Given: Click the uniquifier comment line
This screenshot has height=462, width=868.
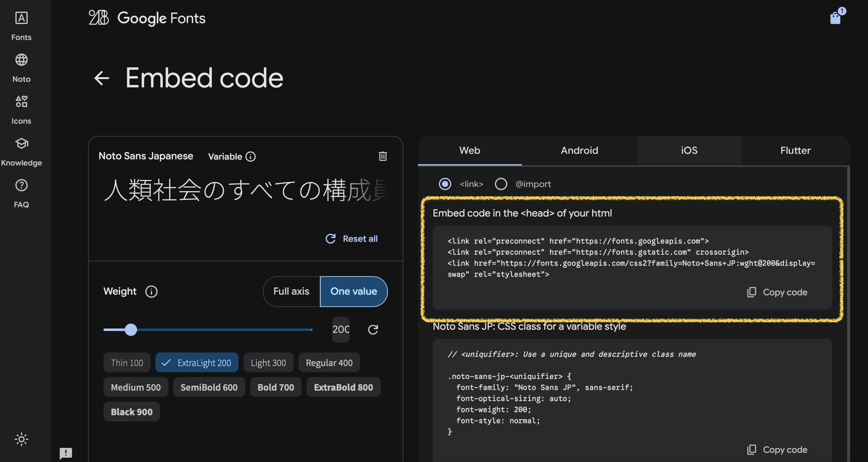Looking at the screenshot, I should point(572,354).
